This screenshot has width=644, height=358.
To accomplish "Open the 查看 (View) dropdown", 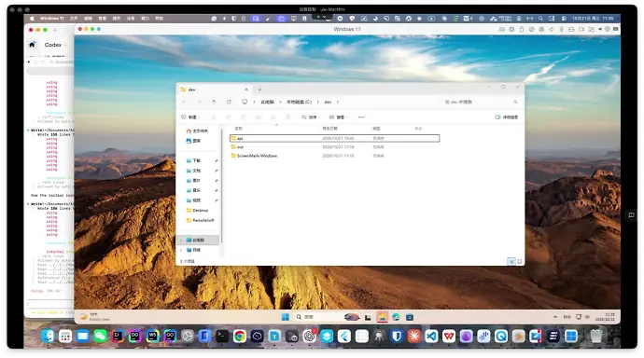I will (339, 117).
